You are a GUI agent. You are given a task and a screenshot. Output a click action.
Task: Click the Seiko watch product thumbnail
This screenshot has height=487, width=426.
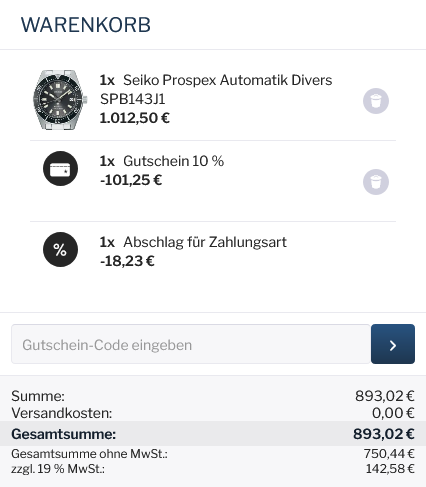pyautogui.click(x=60, y=100)
